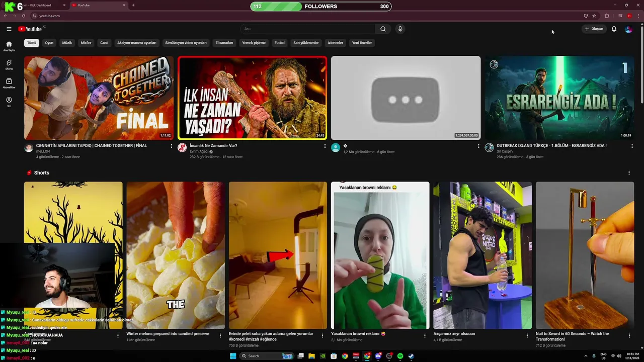Open the CƏNNƏTİN APILARINI TAPDIQ video title
Viewport: 644px width, 362px height.
coord(92,146)
